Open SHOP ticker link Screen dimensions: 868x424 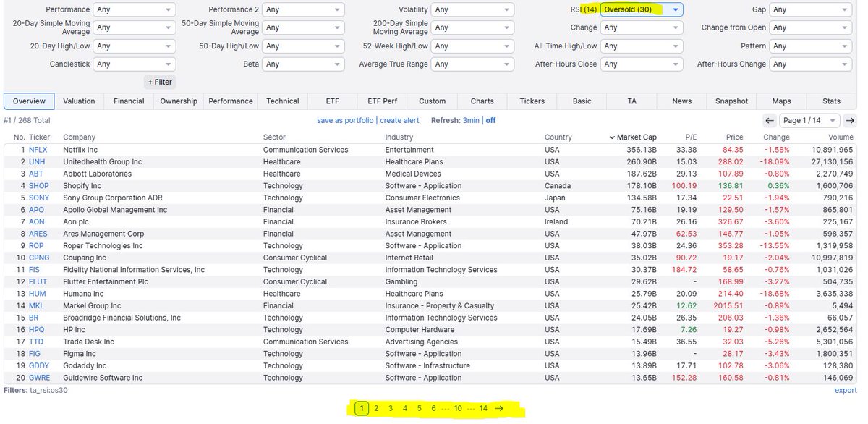(x=39, y=186)
